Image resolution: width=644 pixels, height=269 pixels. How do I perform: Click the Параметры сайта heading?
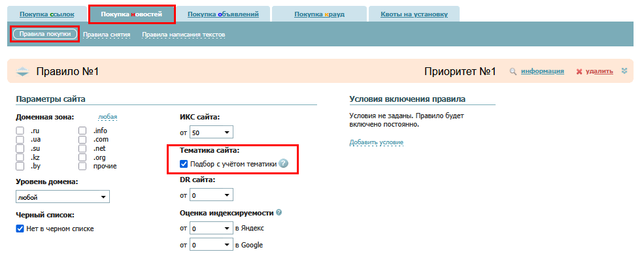[x=50, y=99]
